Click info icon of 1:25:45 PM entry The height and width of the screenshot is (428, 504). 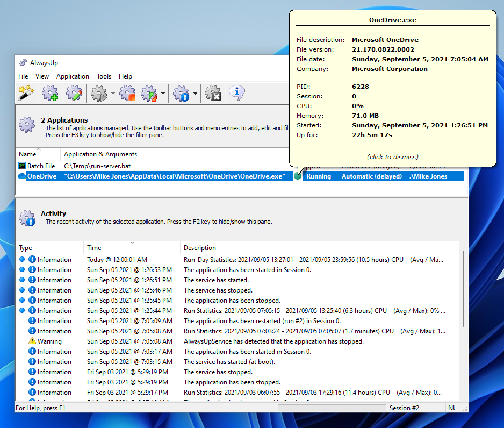point(32,300)
